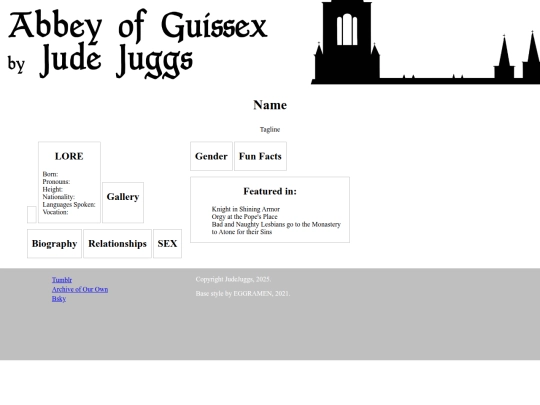Open the Bsky link in the footer
The image size is (540, 405).
tap(59, 299)
